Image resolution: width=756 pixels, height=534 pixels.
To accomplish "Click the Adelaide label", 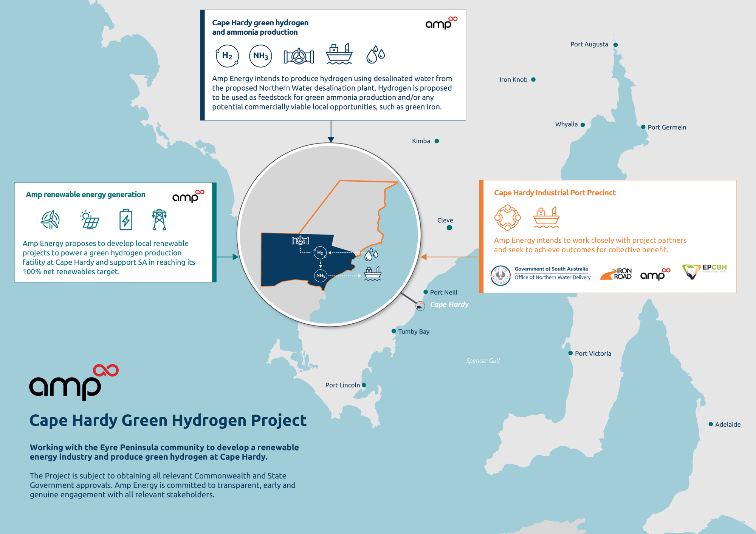I will click(728, 424).
